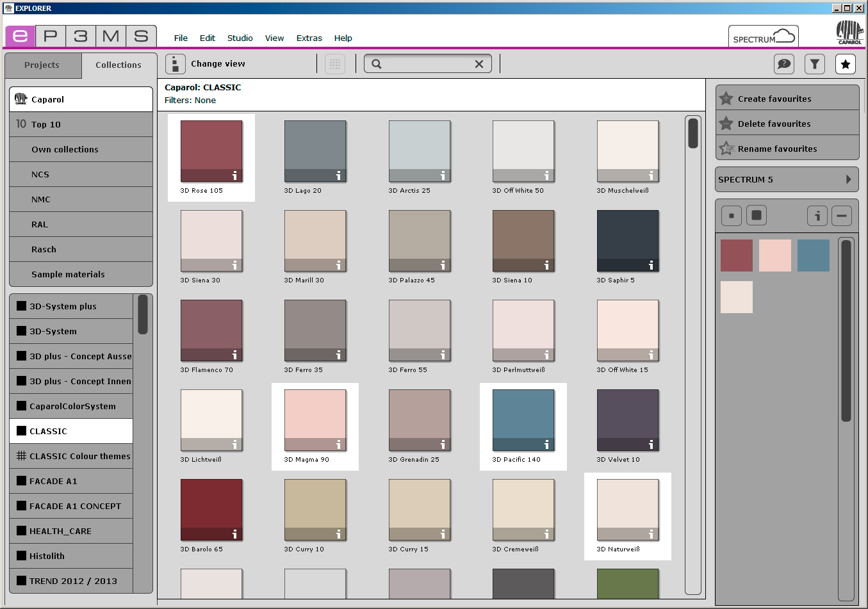The image size is (868, 609).
Task: Pick the 3D Magma 90 swatch
Action: pyautogui.click(x=315, y=420)
